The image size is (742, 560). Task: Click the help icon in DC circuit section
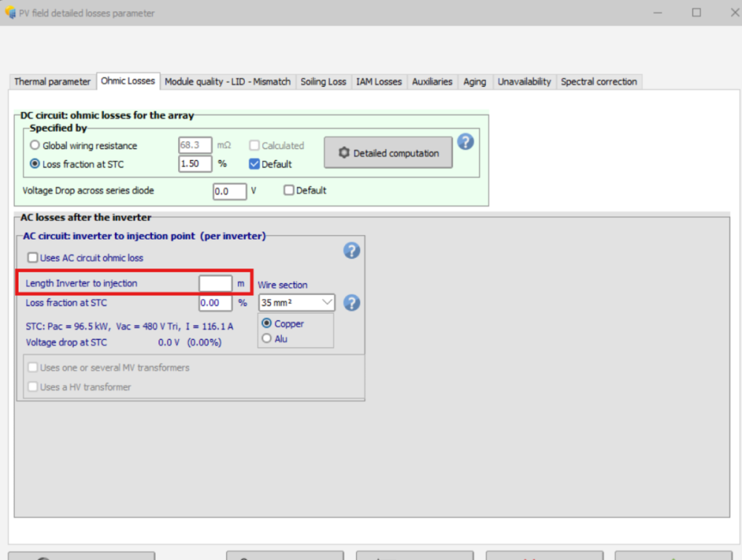(x=465, y=142)
